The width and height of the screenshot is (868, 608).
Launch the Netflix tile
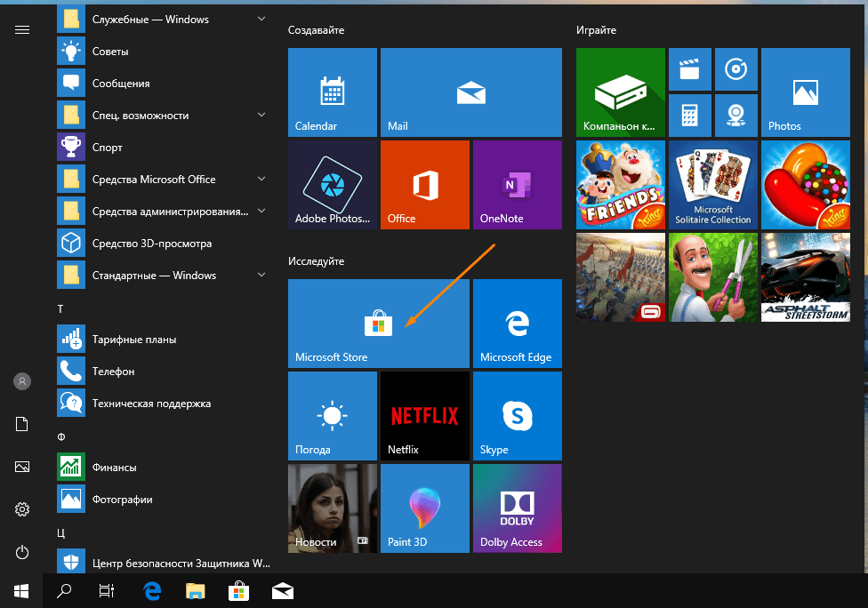click(x=424, y=416)
